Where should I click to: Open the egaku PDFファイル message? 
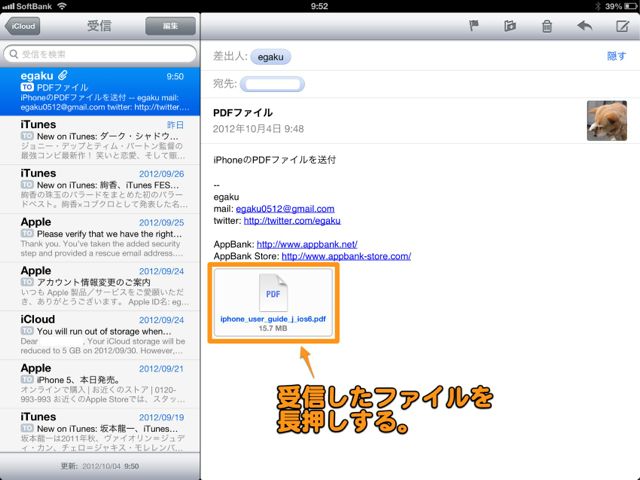tap(100, 91)
